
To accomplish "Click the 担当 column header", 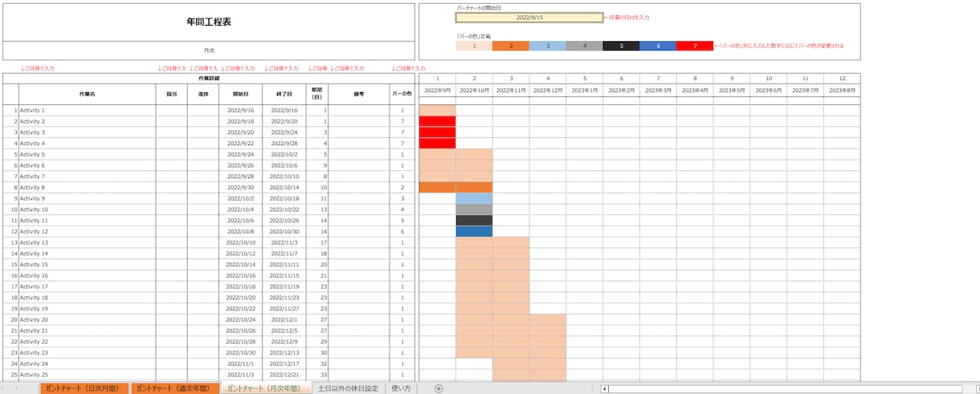I will coord(172,94).
